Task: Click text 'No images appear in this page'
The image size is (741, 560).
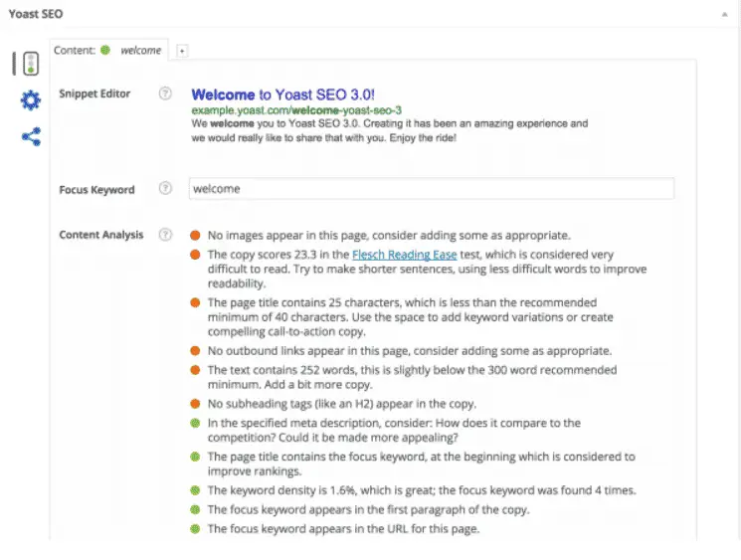Action: coord(287,236)
